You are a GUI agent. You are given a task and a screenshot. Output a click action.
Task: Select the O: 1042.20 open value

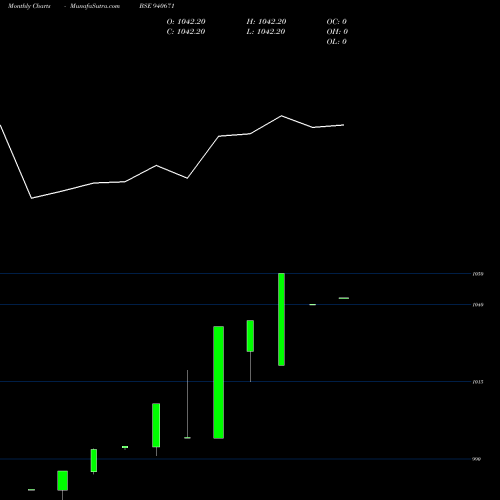pyautogui.click(x=186, y=22)
